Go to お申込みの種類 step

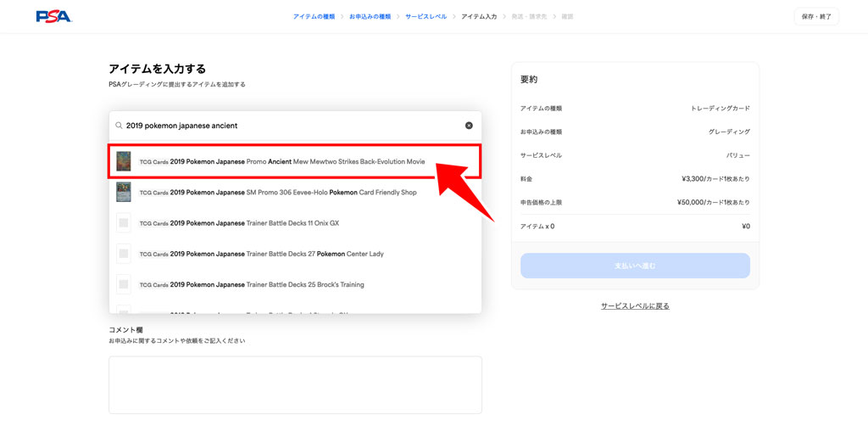370,17
